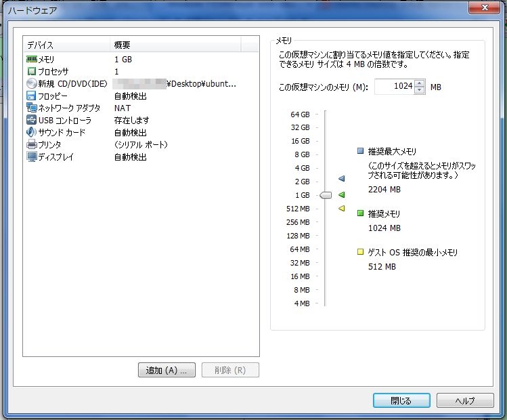507x420 pixels.
Task: Select the プリンタ row label
Action: click(49, 145)
